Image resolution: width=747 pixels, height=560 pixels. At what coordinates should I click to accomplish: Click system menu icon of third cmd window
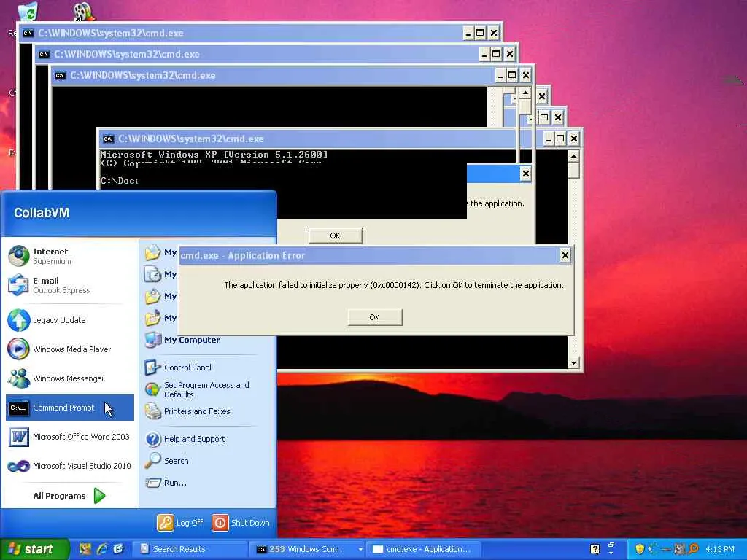[60, 75]
